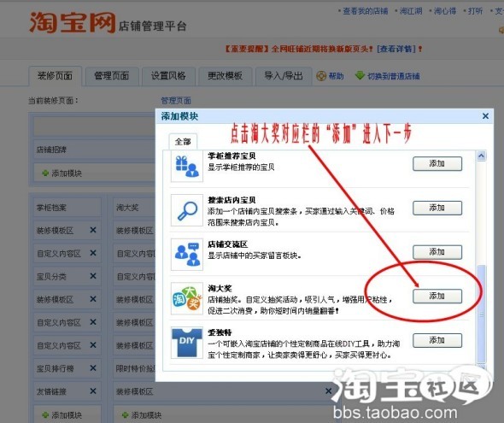Screen dimensions: 504x423
Task: Switch to 管理页面 tab
Action: tap(112, 76)
